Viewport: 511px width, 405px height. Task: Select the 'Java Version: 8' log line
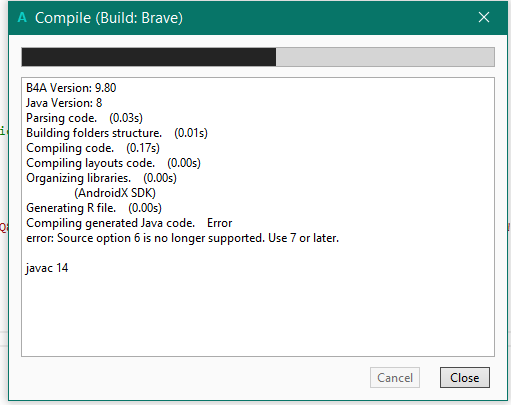(x=64, y=103)
